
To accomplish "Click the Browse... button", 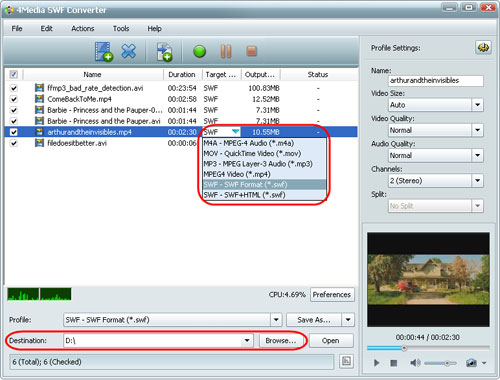I will [x=281, y=341].
